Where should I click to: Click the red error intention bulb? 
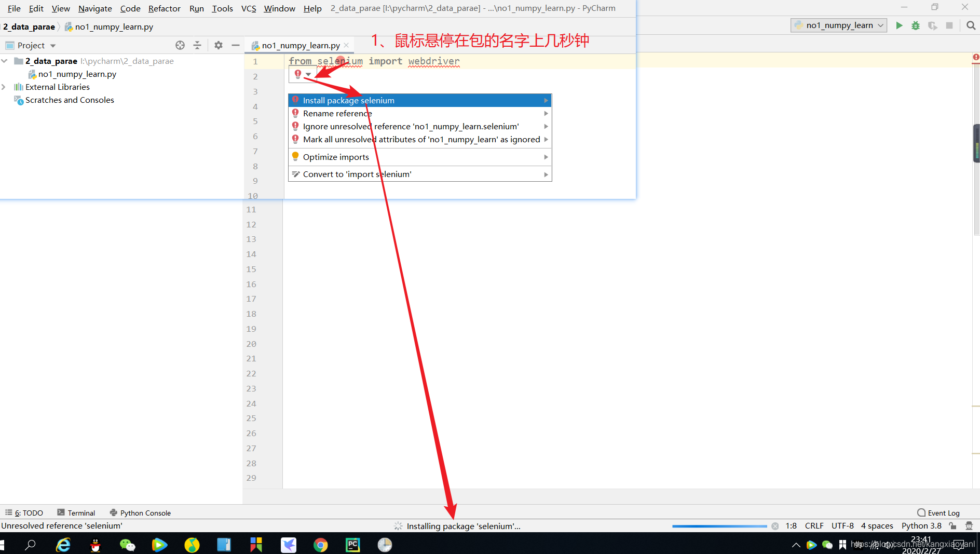(298, 74)
